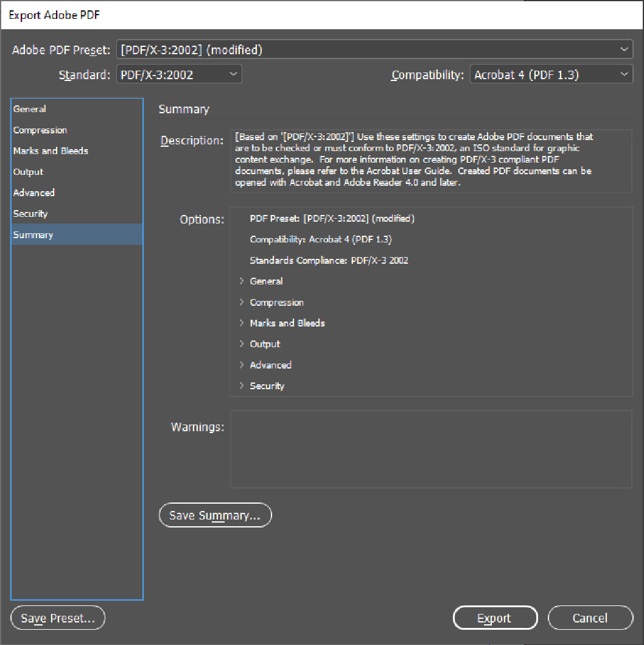Viewport: 644px width, 645px height.
Task: Open the Compatibility Acrobat 4 dropdown
Action: (x=551, y=75)
